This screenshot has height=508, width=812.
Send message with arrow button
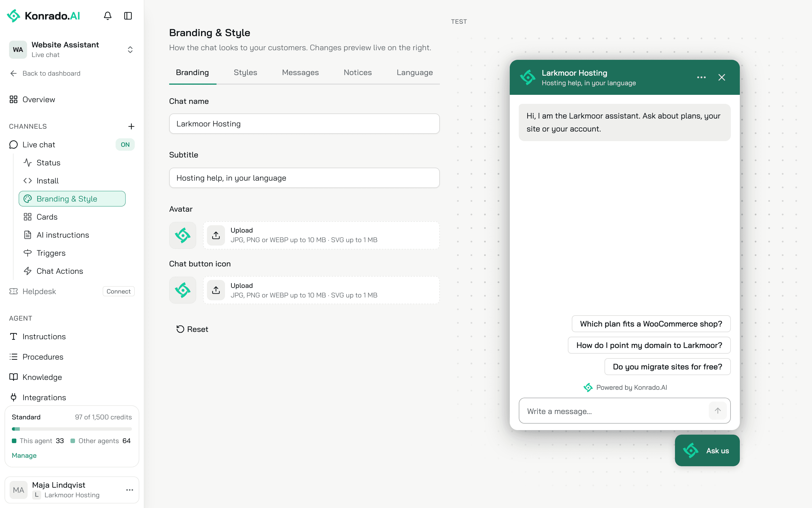(718, 411)
